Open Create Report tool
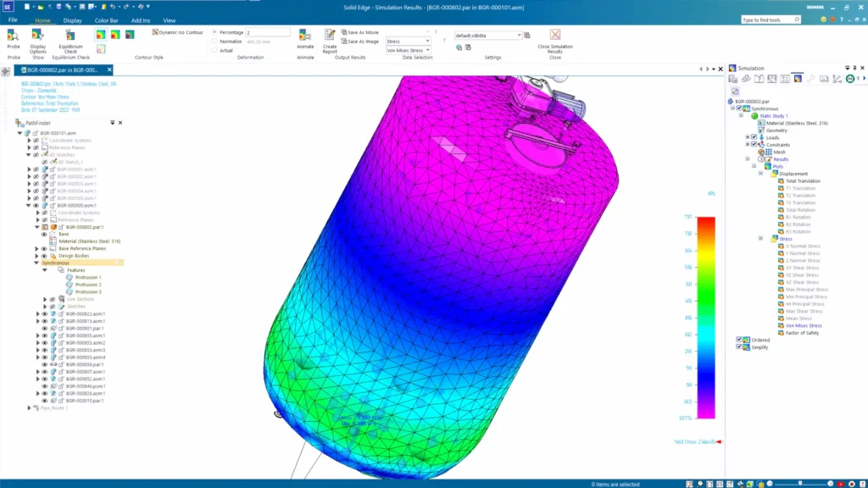Screen dimensions: 868x488 [330, 36]
